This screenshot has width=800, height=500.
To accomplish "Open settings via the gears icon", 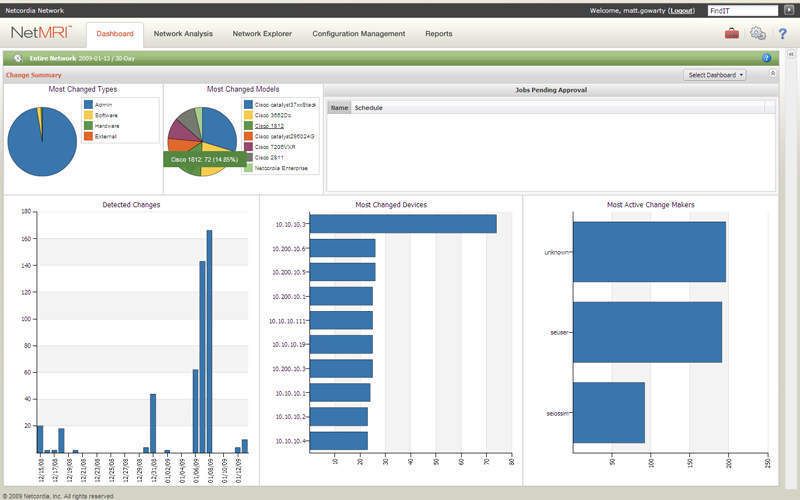I will (x=758, y=34).
